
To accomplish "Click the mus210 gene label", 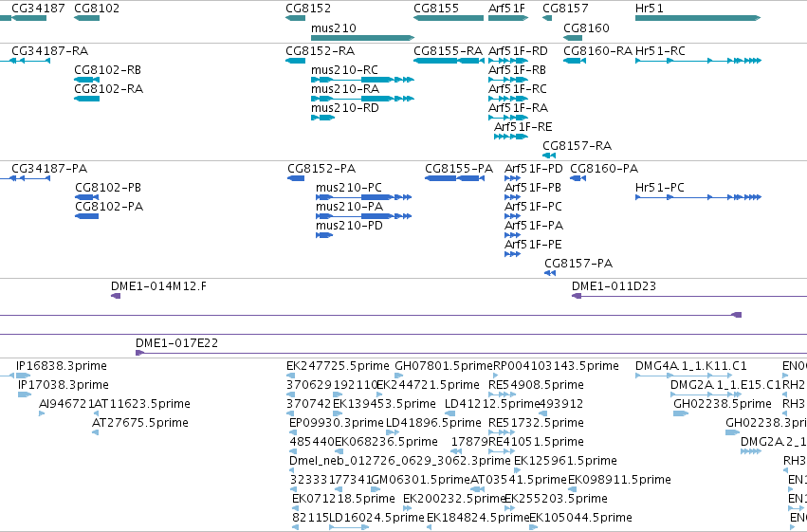I will pos(334,28).
